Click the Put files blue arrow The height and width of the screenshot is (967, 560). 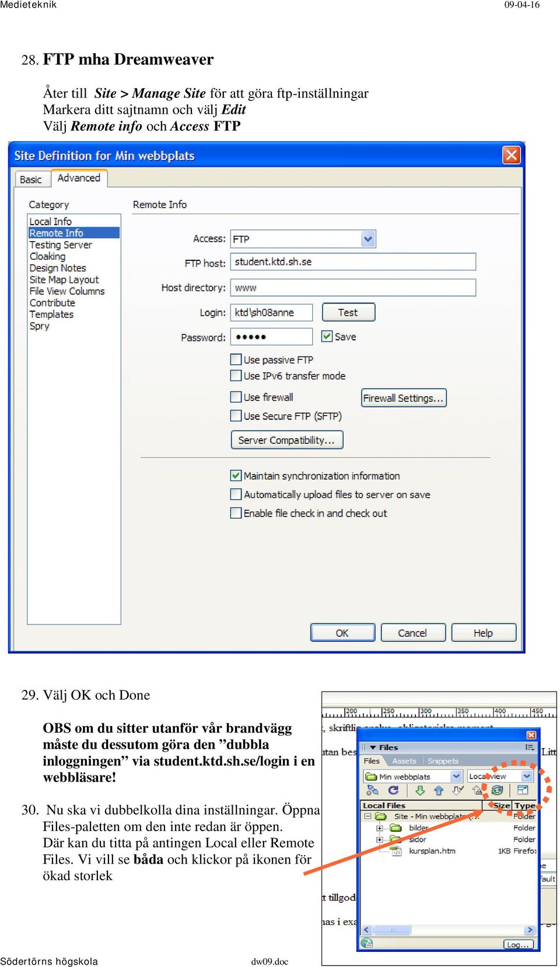click(439, 790)
